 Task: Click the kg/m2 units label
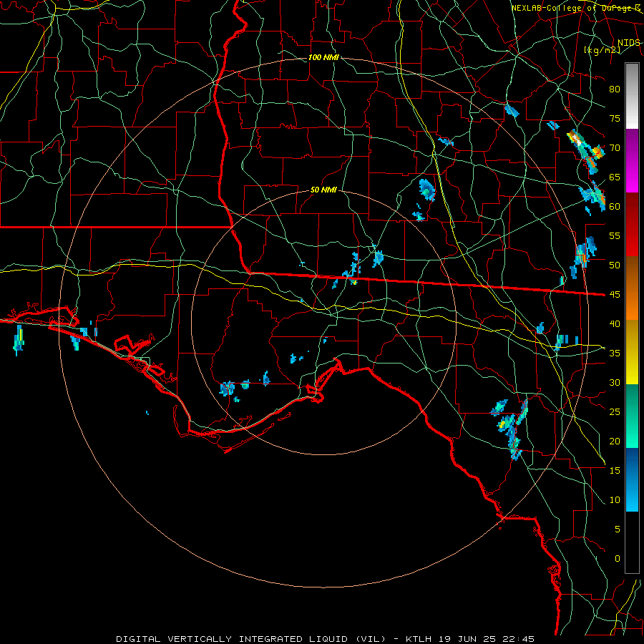[602, 50]
